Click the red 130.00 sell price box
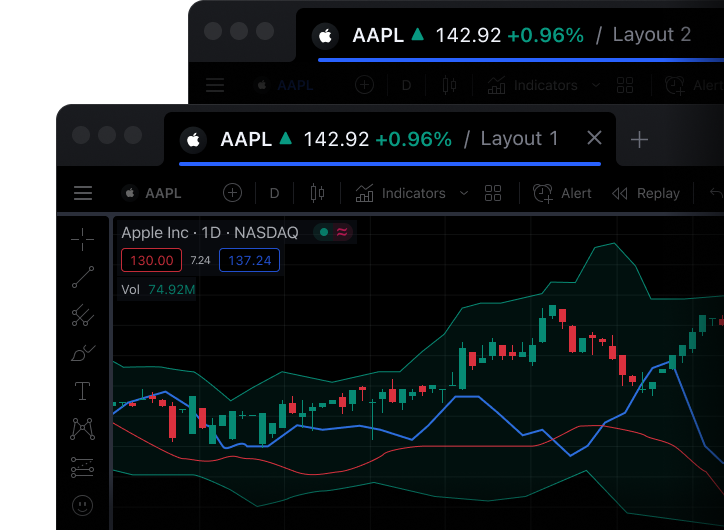 [x=151, y=261]
